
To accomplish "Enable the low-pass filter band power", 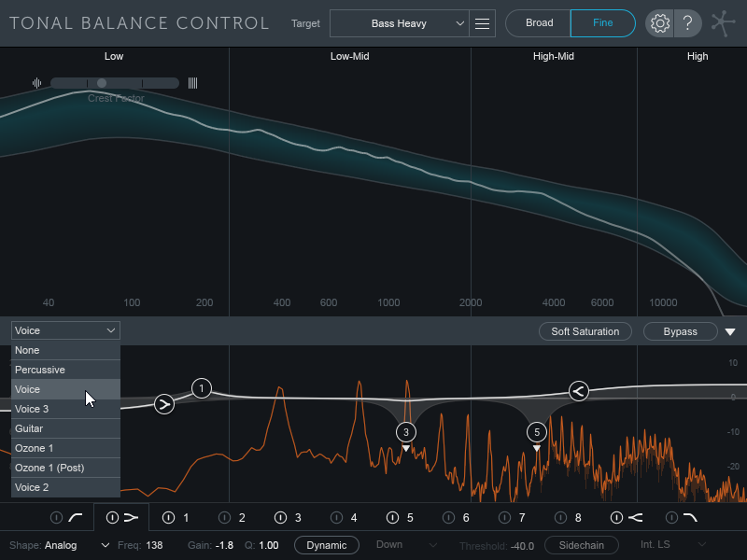I will click(671, 518).
